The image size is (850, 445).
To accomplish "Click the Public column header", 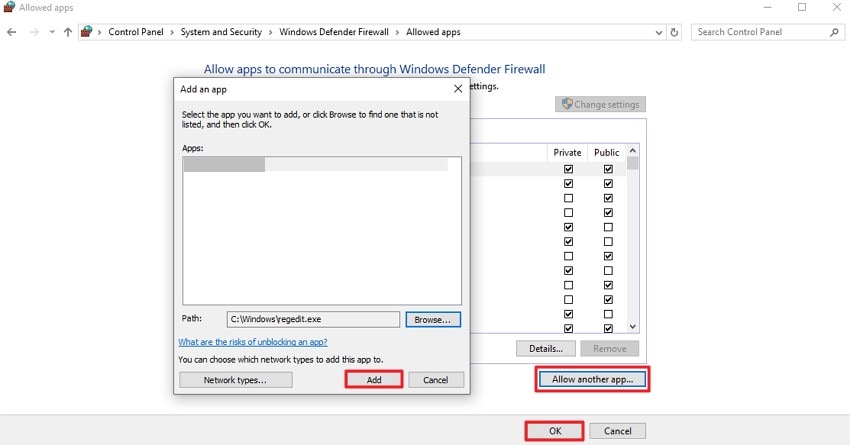I will tap(607, 152).
